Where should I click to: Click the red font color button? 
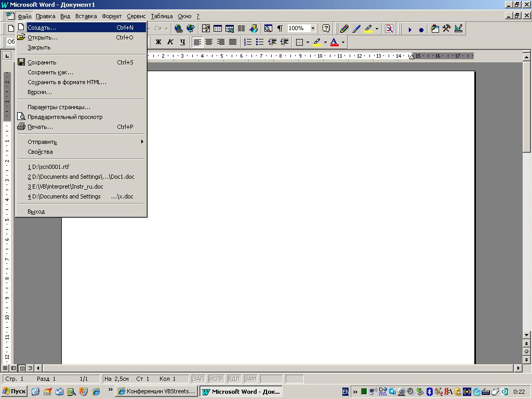(334, 43)
